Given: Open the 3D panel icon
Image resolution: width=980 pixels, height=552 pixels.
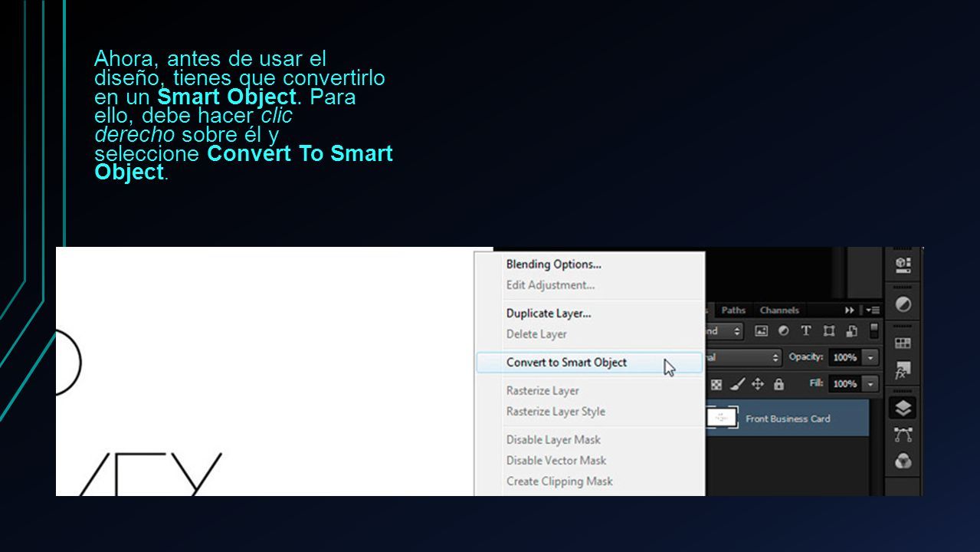Looking at the screenshot, I should 903,264.
